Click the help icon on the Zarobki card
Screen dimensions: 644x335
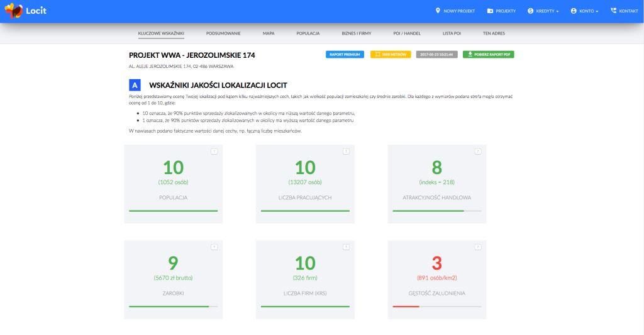pos(214,247)
